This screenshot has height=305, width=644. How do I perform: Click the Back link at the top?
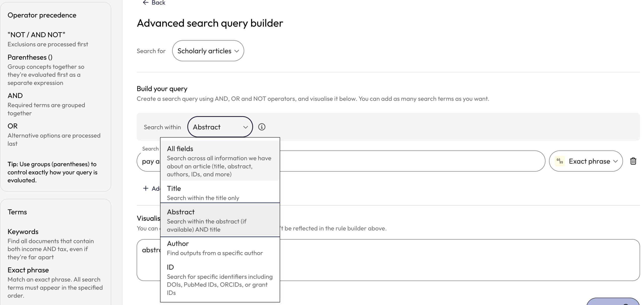[x=154, y=3]
